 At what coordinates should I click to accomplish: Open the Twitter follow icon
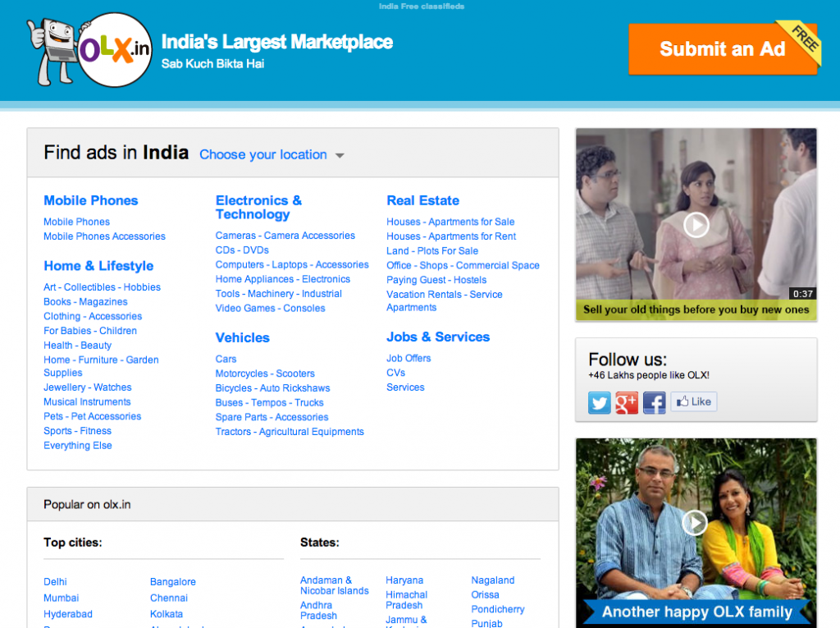click(599, 402)
